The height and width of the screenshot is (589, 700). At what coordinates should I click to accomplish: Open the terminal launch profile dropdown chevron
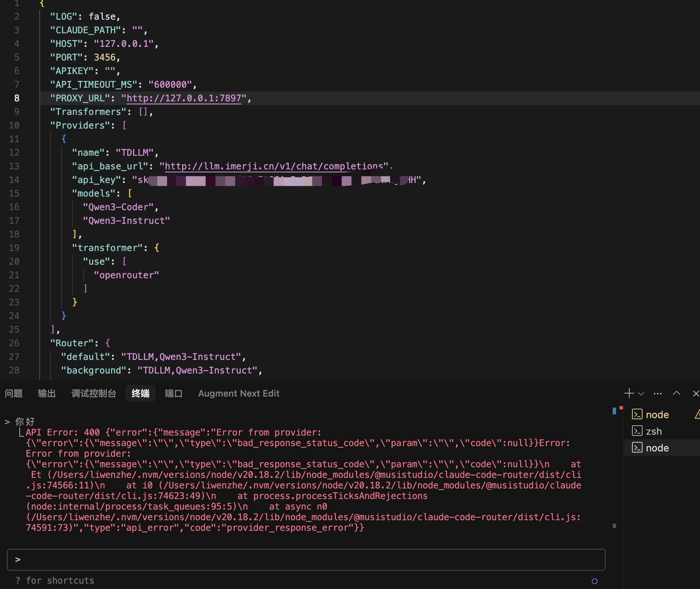point(641,394)
